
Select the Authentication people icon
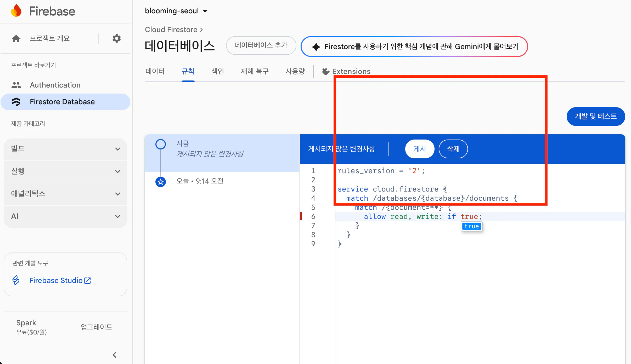16,85
